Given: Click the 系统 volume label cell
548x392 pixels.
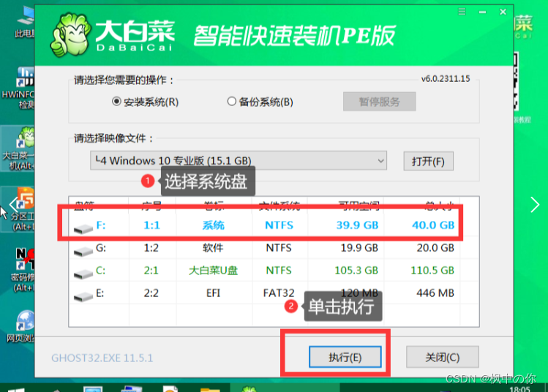Looking at the screenshot, I should pos(213,225).
